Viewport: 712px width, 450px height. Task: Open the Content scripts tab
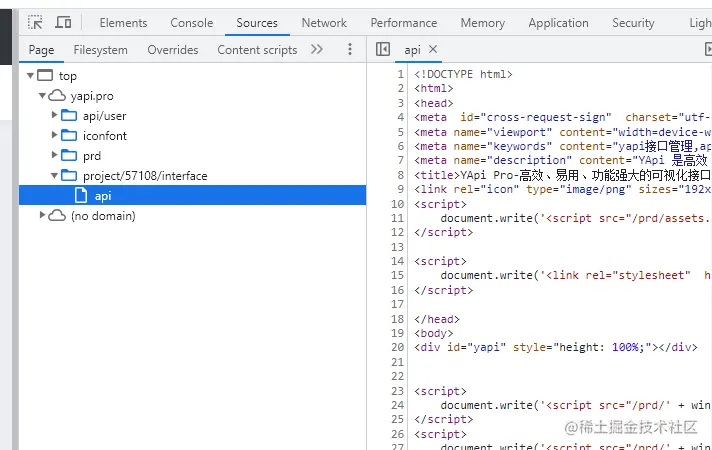pos(257,49)
